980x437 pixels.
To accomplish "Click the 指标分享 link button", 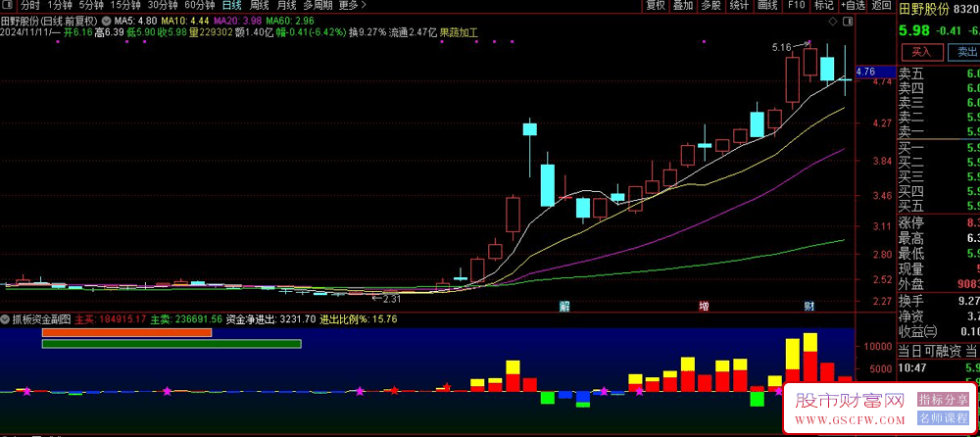I will click(x=943, y=400).
